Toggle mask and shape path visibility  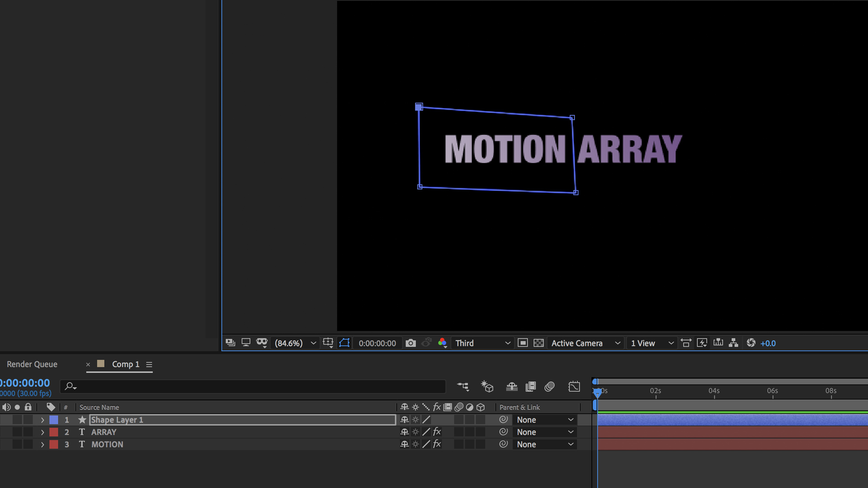click(x=344, y=343)
